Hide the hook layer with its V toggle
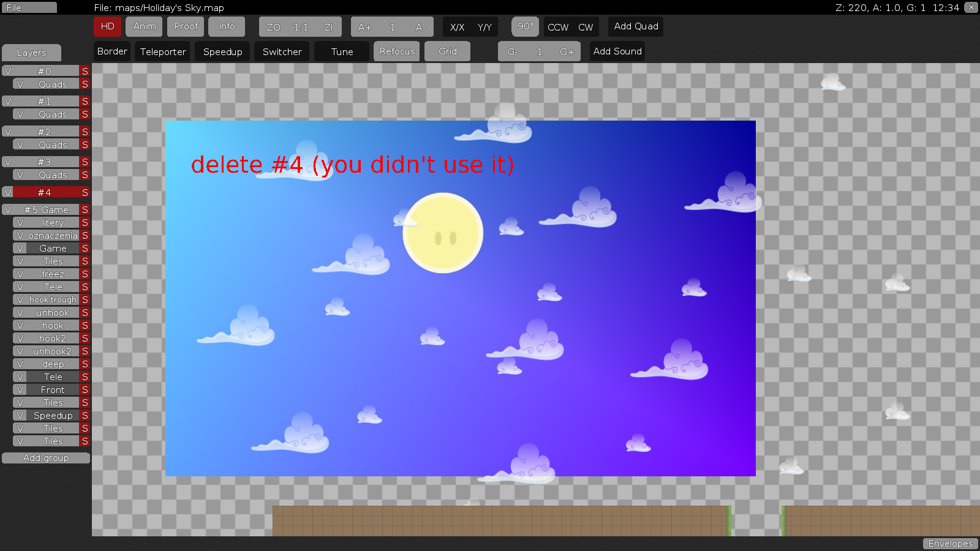The height and width of the screenshot is (551, 980). pyautogui.click(x=21, y=325)
